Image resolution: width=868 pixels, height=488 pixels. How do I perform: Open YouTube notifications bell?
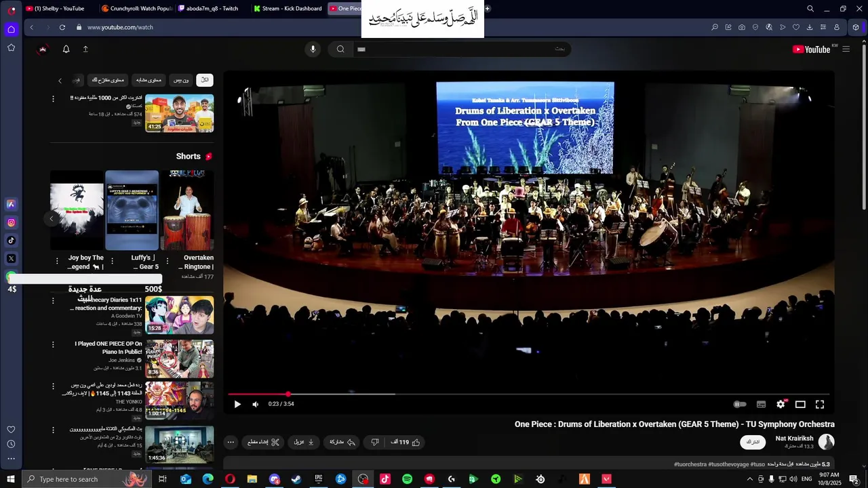point(66,49)
